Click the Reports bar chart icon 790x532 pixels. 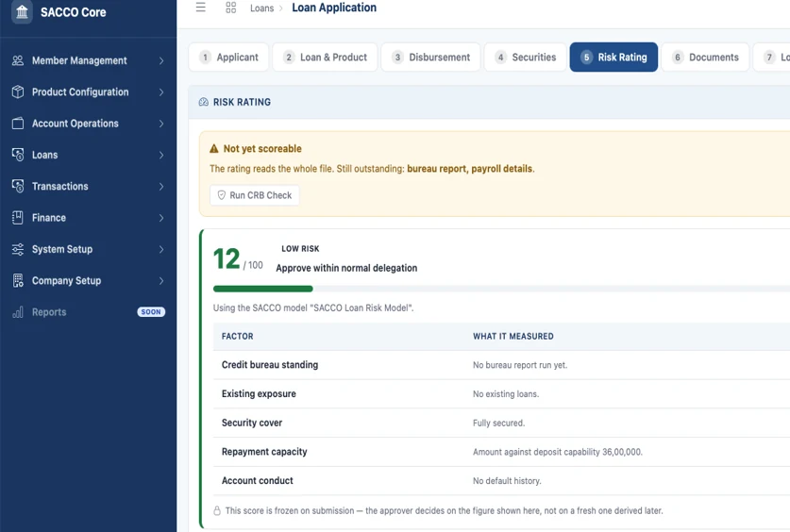(18, 312)
